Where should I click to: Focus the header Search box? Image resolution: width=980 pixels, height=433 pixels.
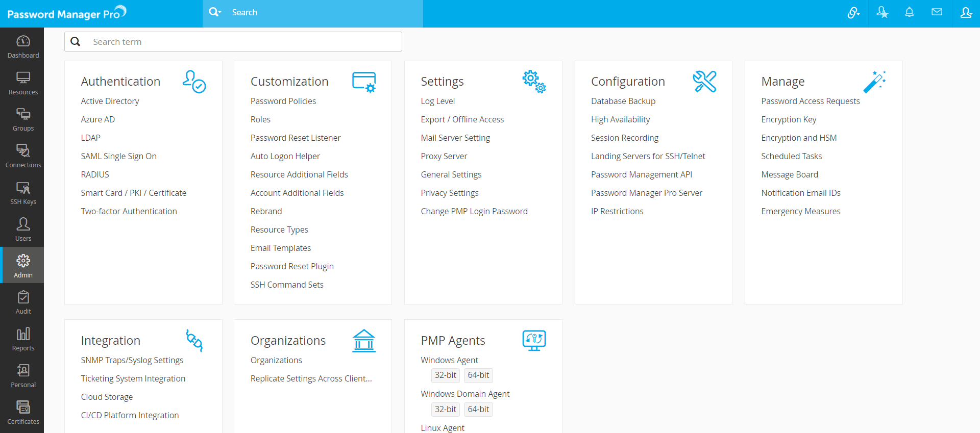(x=326, y=12)
